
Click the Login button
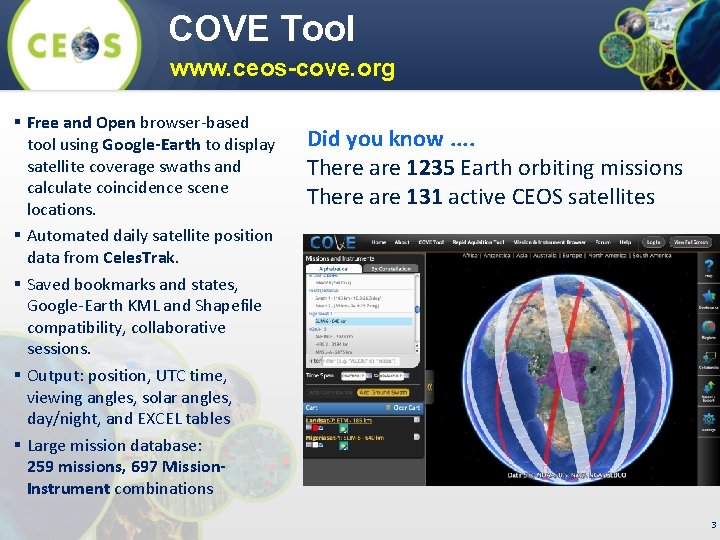click(x=653, y=242)
